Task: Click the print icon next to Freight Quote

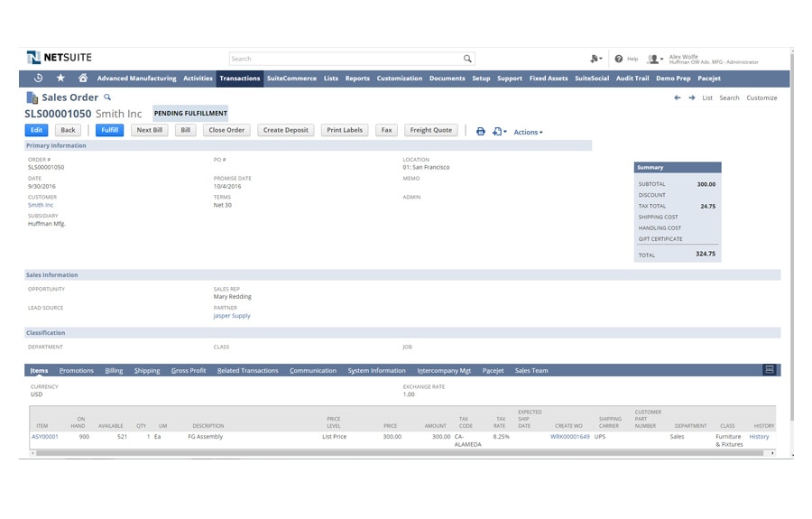Action: pyautogui.click(x=481, y=131)
